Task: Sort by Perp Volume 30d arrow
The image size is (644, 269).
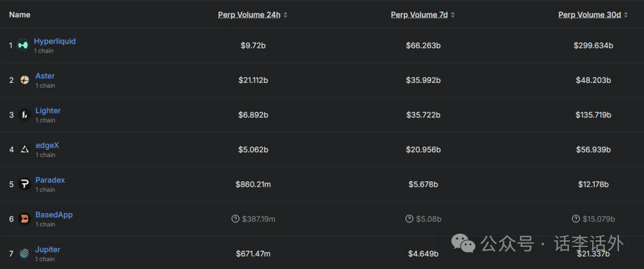Action: [x=626, y=15]
